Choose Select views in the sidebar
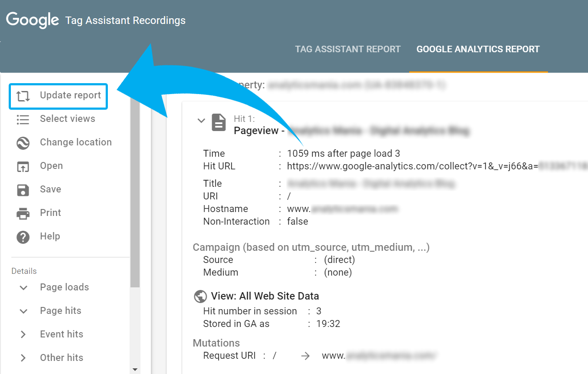The image size is (588, 374). point(67,119)
